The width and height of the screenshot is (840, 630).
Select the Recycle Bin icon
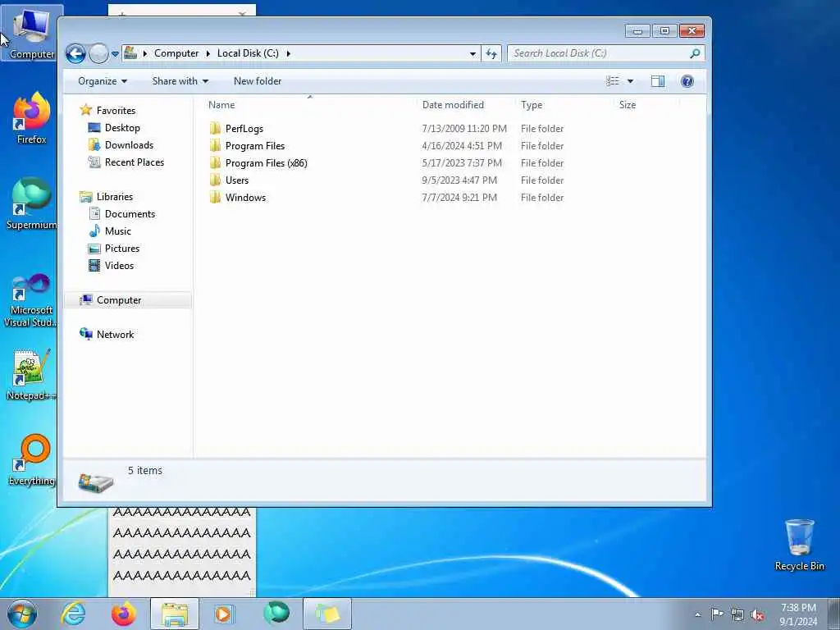(799, 546)
